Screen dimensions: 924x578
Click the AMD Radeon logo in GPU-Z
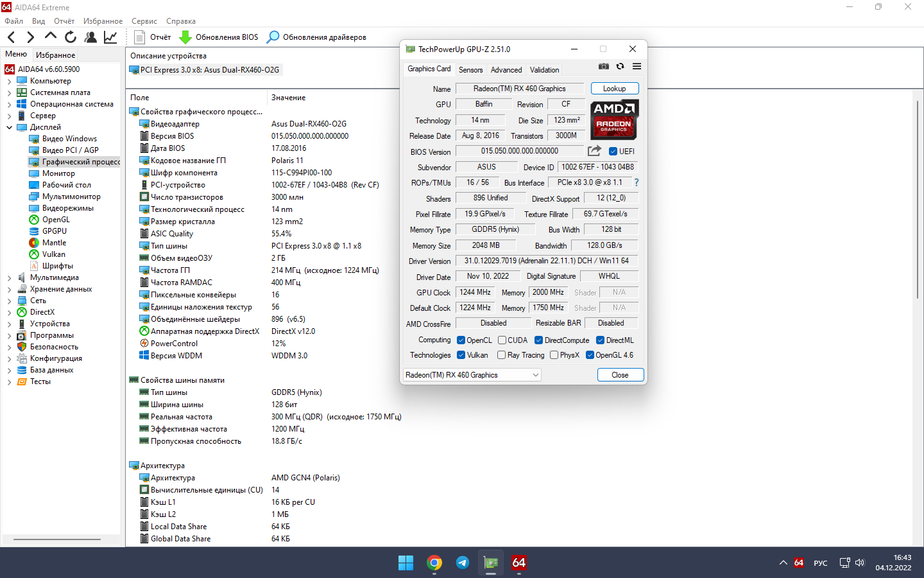(x=614, y=119)
